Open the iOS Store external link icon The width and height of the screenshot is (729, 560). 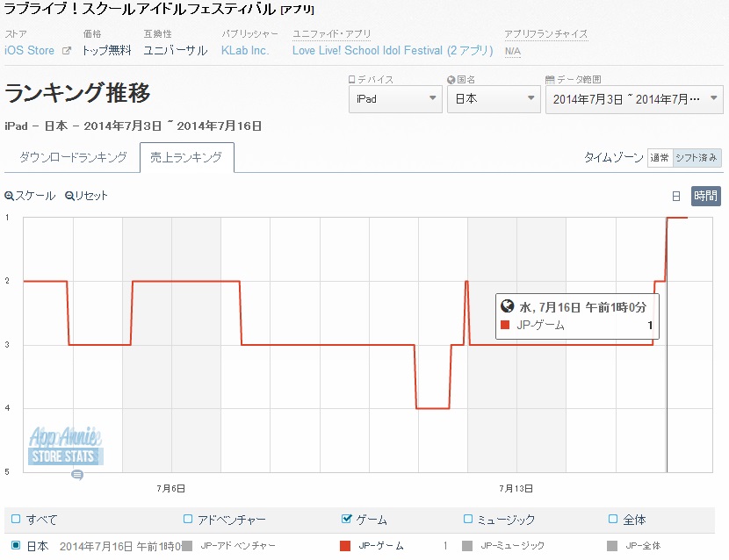(67, 51)
